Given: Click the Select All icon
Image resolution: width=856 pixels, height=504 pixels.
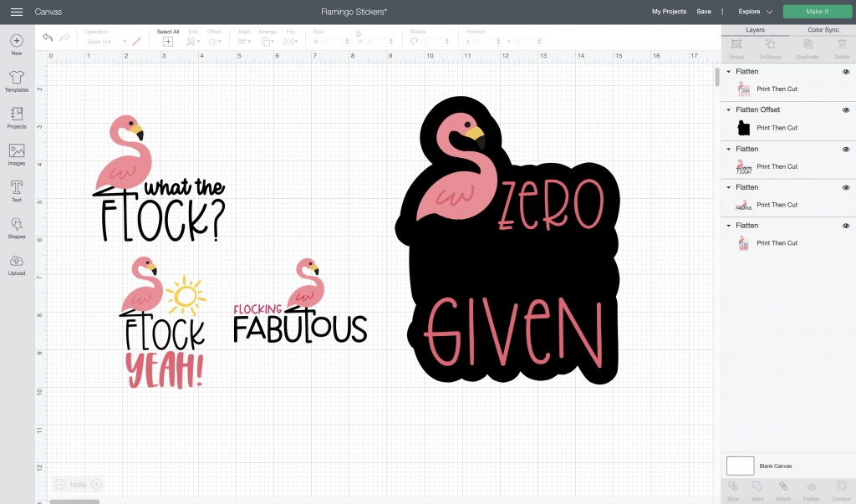Looking at the screenshot, I should pyautogui.click(x=167, y=42).
